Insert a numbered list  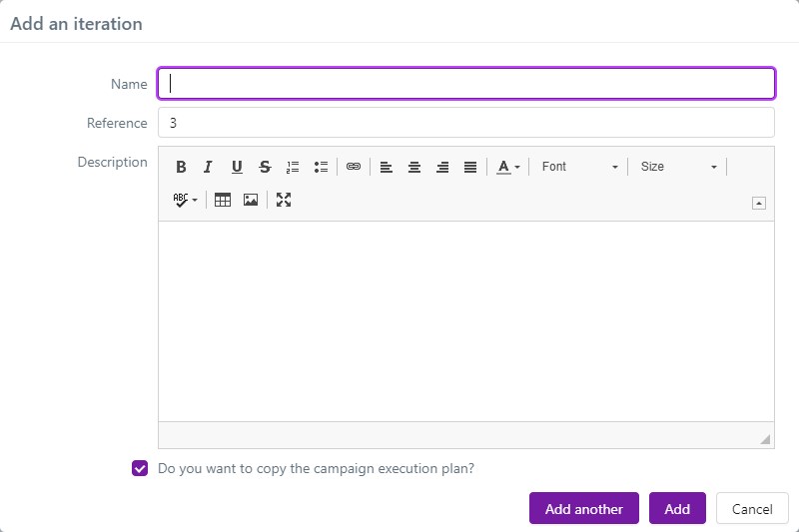pos(293,168)
